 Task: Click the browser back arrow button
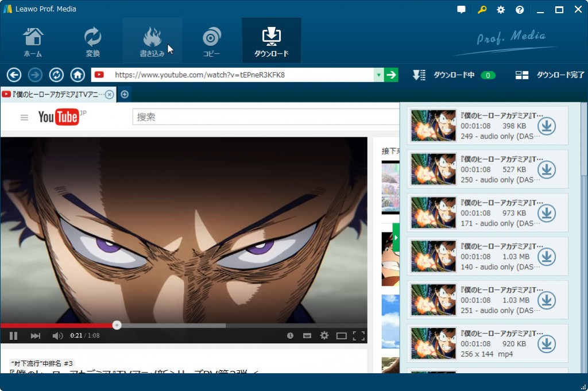pyautogui.click(x=14, y=75)
